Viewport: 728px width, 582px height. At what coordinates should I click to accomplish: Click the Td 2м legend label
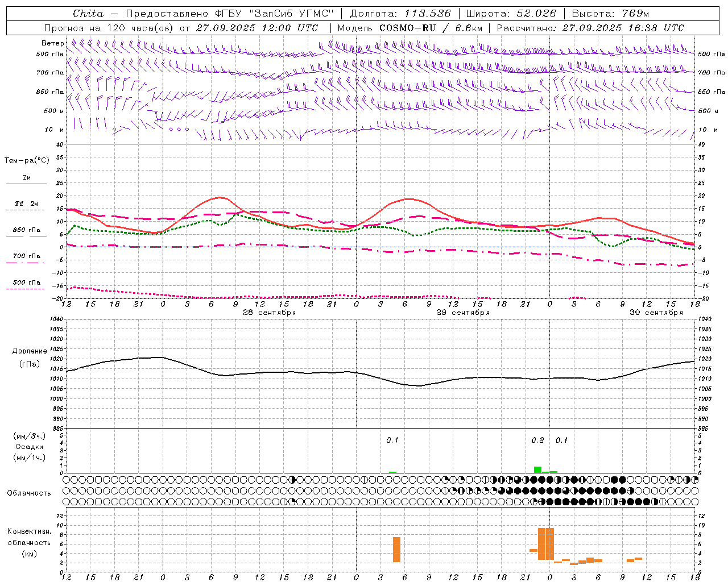[x=26, y=203]
